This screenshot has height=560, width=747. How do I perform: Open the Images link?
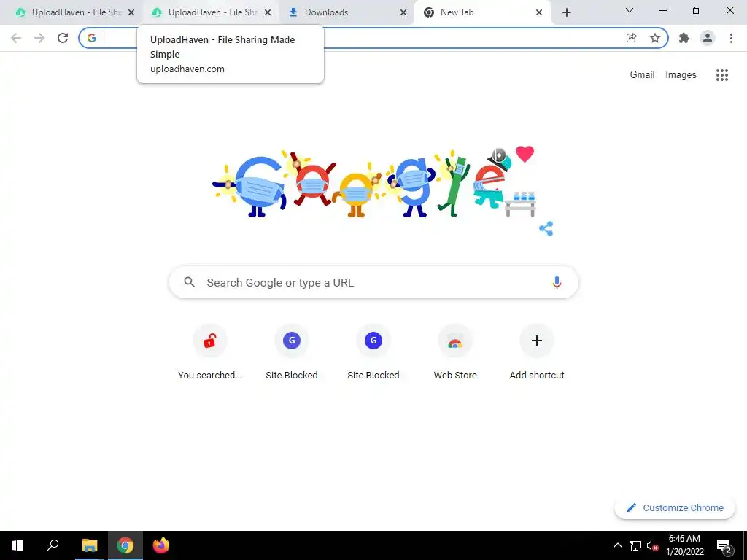(x=681, y=75)
